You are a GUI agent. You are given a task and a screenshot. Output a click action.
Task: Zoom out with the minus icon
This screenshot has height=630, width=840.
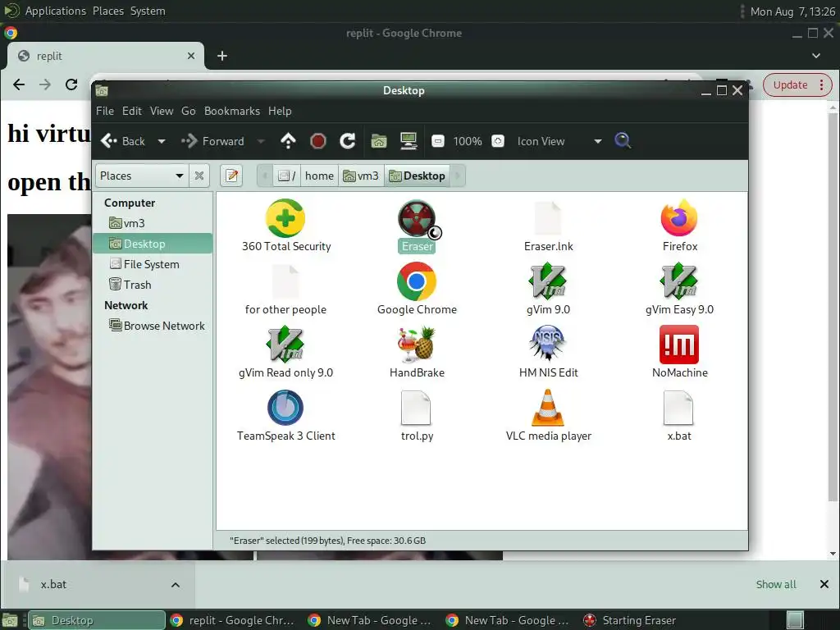coord(438,141)
